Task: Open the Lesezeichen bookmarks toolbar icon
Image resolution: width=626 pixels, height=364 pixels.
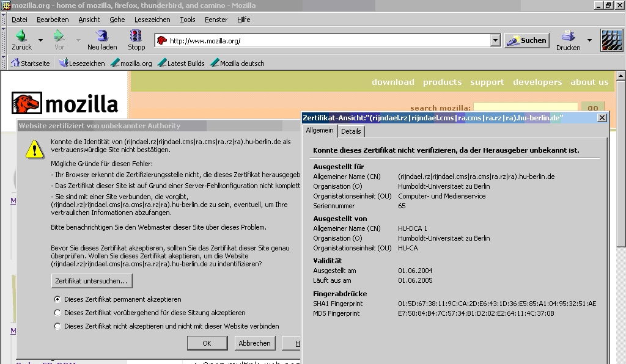Action: pos(64,63)
